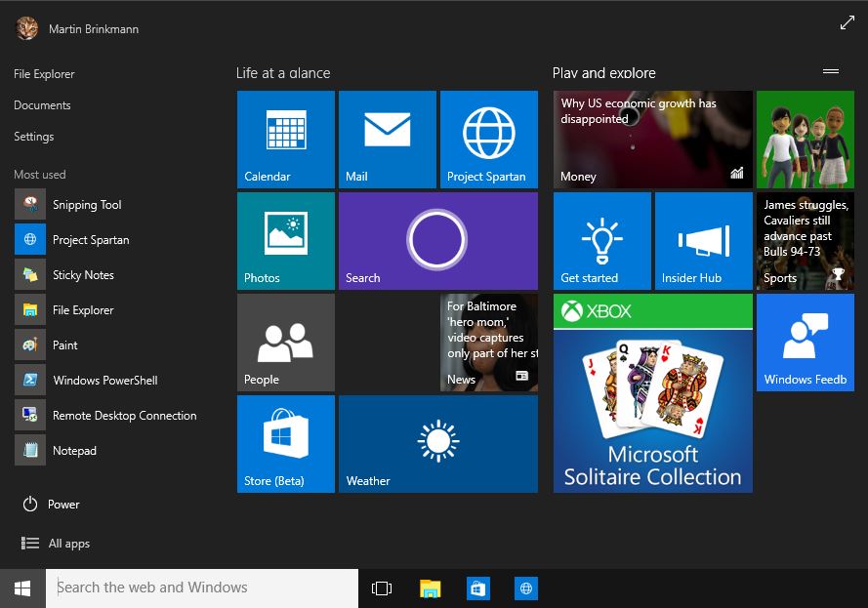Open Store from the taskbar
Image resolution: width=868 pixels, height=608 pixels.
click(x=477, y=588)
